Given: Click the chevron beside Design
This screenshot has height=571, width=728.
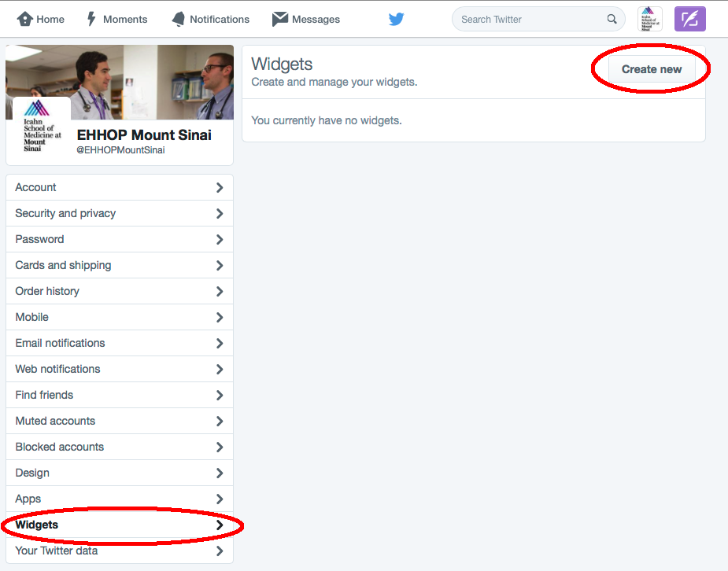Looking at the screenshot, I should click(x=219, y=473).
